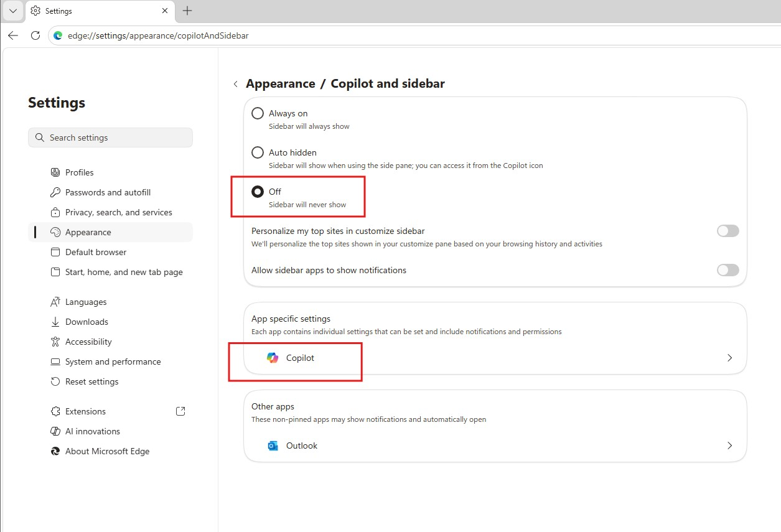Click the browser refresh icon
Screen dimensions: 781x532
point(35,35)
